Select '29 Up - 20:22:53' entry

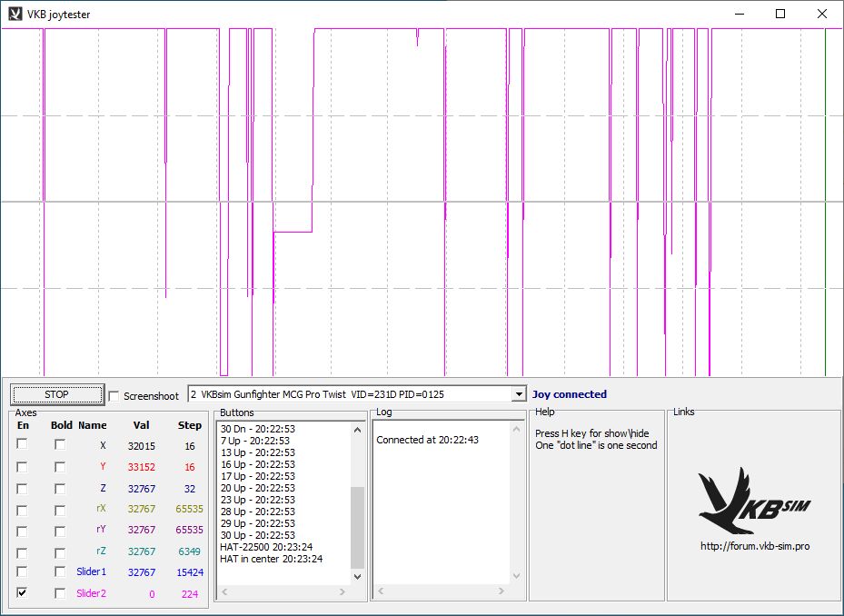(258, 523)
